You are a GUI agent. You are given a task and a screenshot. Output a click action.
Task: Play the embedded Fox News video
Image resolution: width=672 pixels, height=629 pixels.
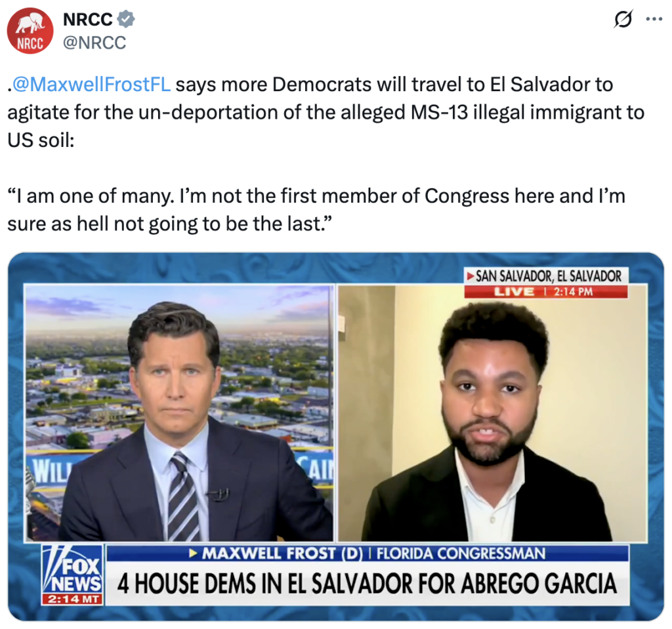(336, 437)
